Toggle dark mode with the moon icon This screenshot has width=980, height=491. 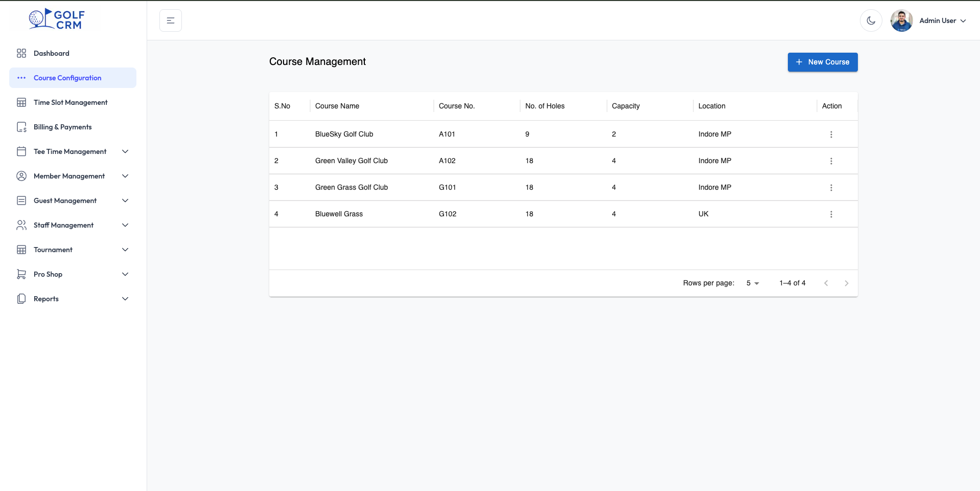(871, 20)
